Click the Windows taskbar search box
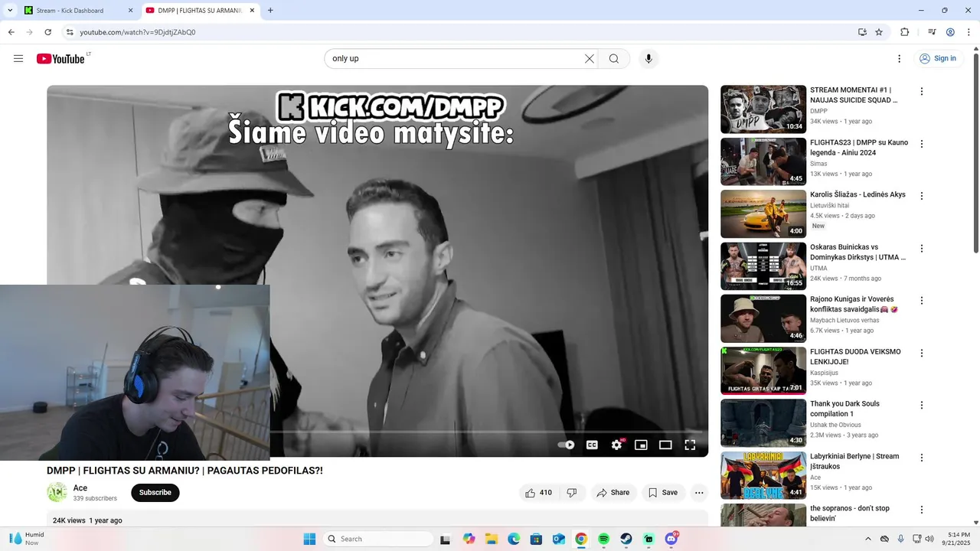 pyautogui.click(x=378, y=539)
